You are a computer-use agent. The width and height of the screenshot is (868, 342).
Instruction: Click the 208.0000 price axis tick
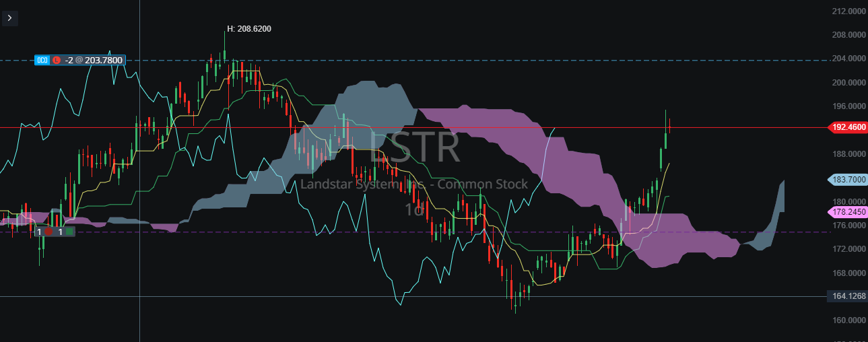[x=849, y=35]
